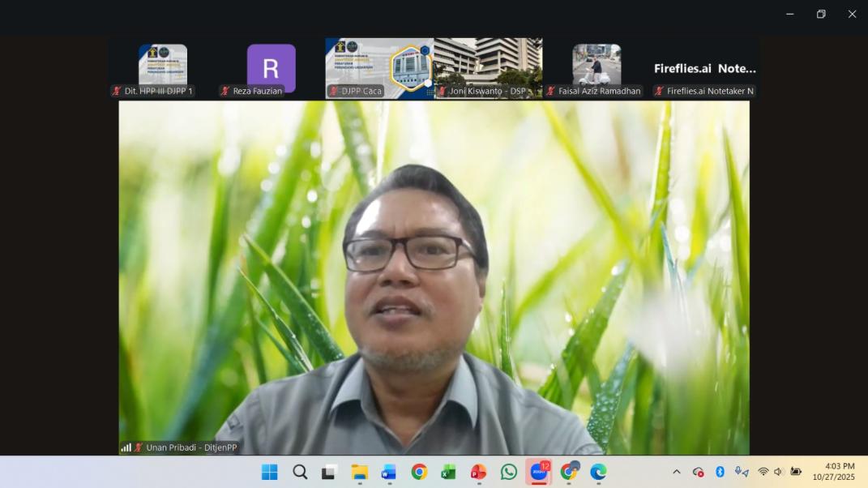Click the Wi-Fi network tray icon
Viewport: 868px width, 488px height.
coord(763,472)
